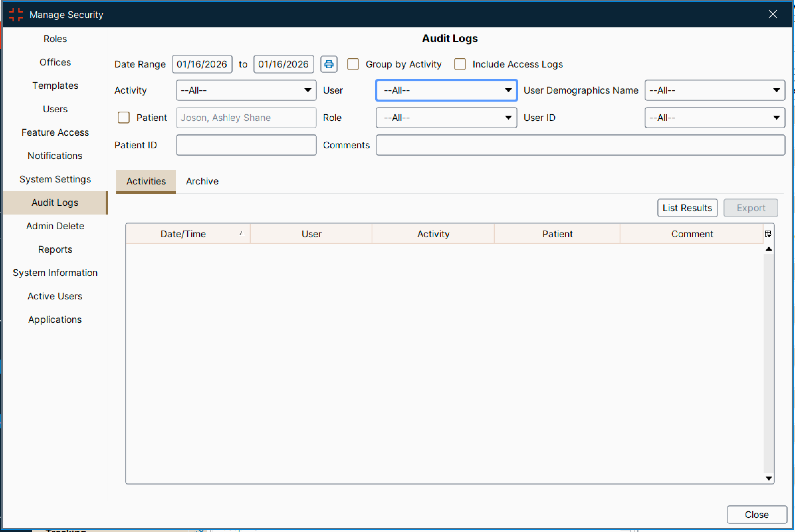Click the List Results button

click(687, 208)
